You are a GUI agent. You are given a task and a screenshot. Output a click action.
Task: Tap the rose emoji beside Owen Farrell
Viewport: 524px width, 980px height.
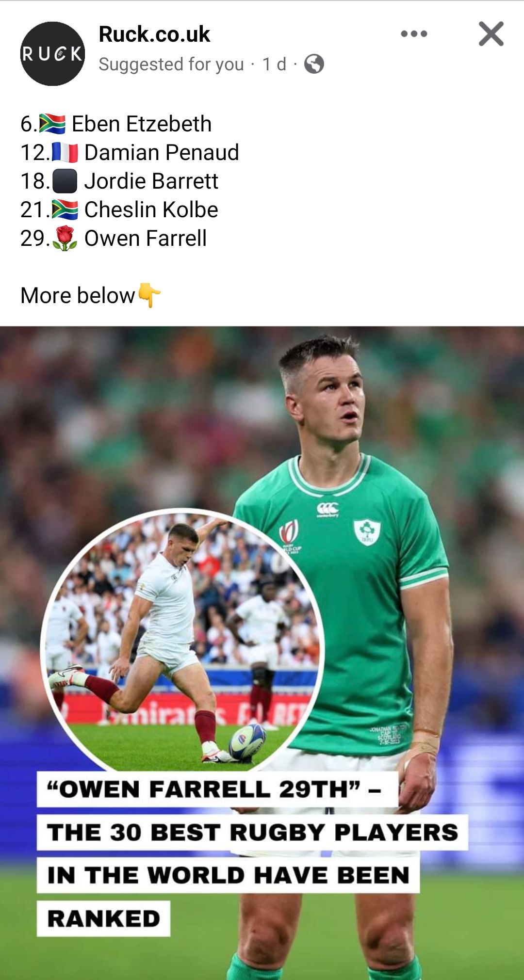click(65, 238)
